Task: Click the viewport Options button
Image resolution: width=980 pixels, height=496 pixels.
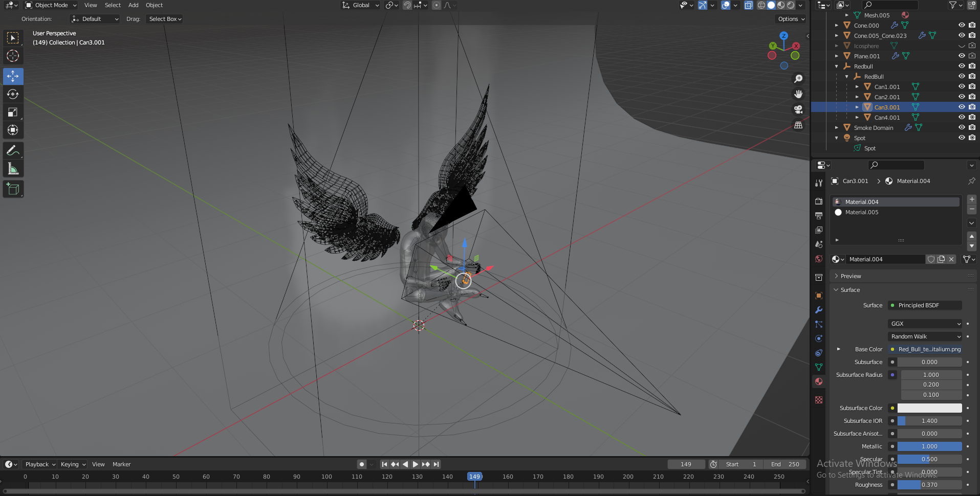Action: point(791,19)
